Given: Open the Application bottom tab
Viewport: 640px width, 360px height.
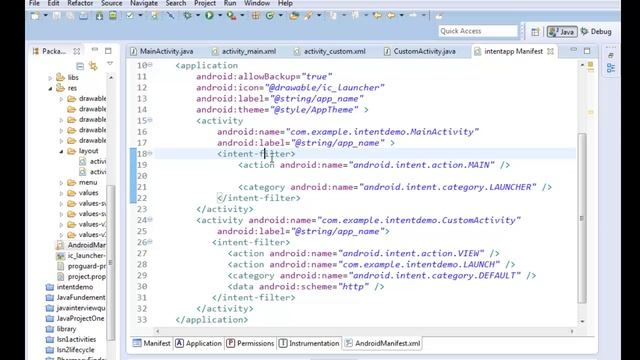Looking at the screenshot, I should tap(198, 344).
